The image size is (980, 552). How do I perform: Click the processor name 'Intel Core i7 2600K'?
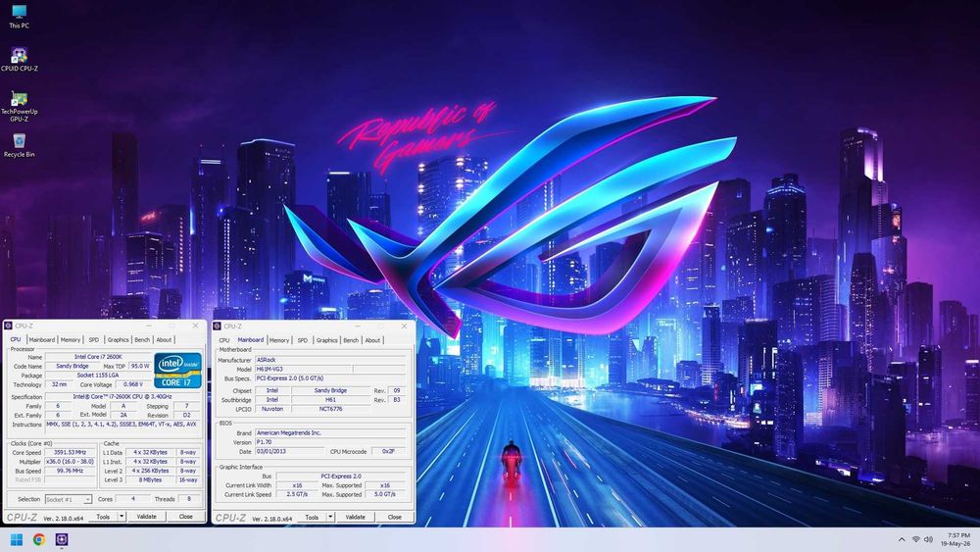pyautogui.click(x=98, y=356)
